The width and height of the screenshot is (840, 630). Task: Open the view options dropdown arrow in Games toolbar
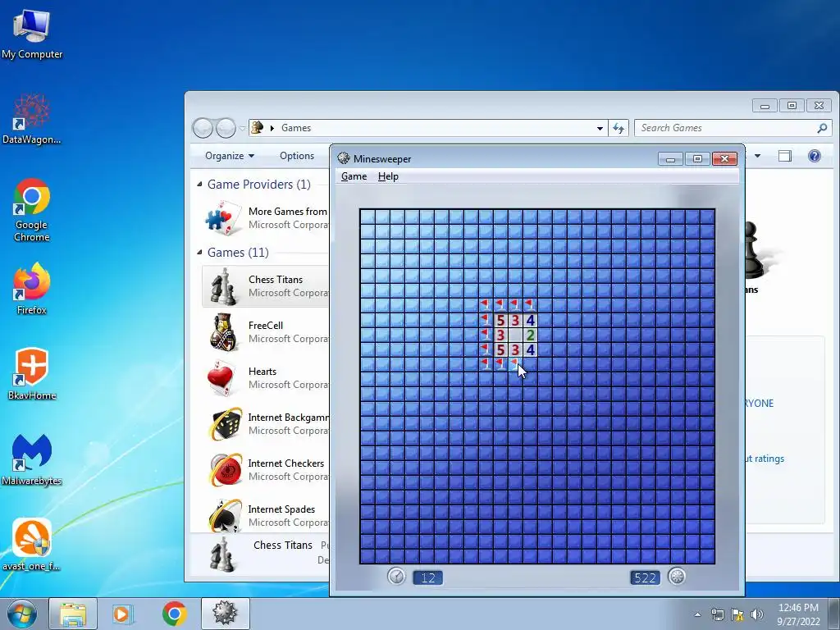point(757,156)
